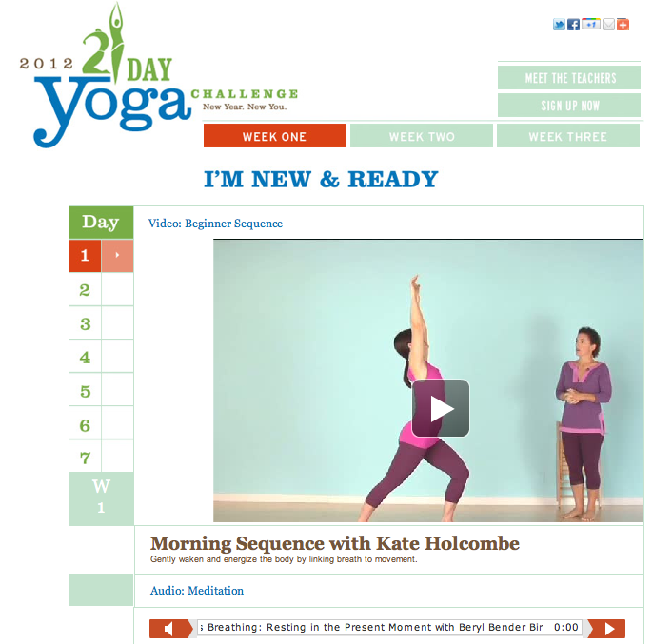The image size is (653, 644).
Task: Open the Meet the Teachers page
Action: pos(569,78)
